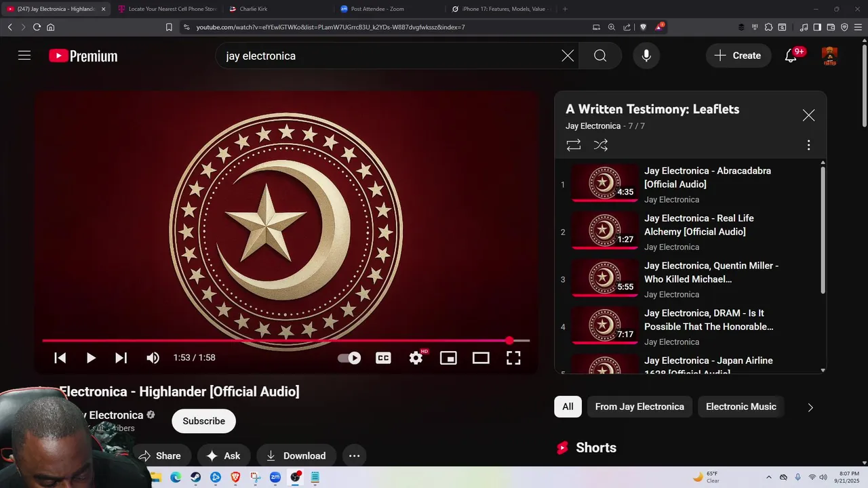Go to browser home page
The height and width of the screenshot is (488, 868).
tap(51, 27)
